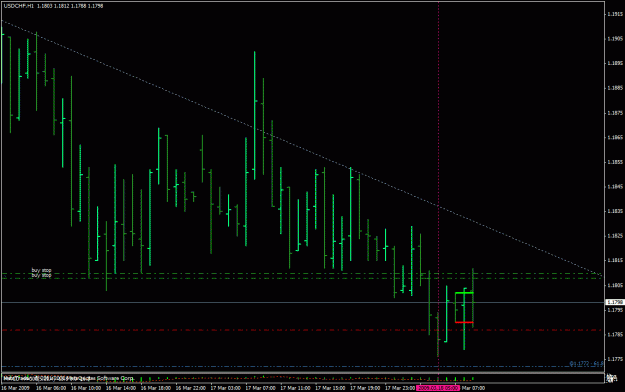Click the Fibonacci level label 1.1772 - 61.8
The image size is (625, 392).
pos(586,364)
